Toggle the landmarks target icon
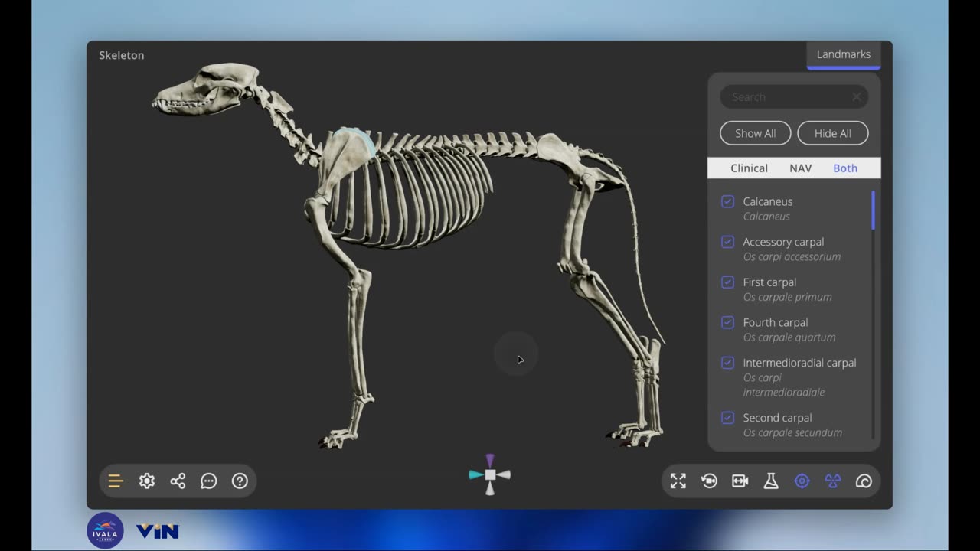The image size is (980, 551). tap(802, 481)
